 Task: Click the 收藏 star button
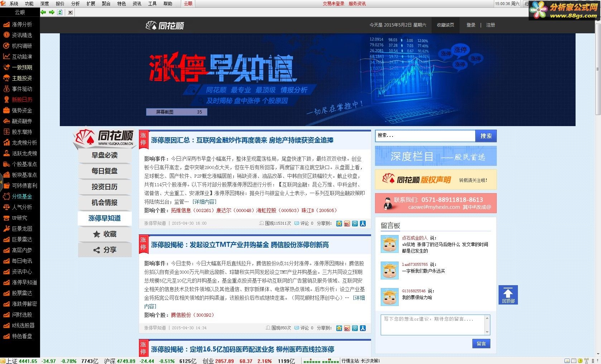105,234
